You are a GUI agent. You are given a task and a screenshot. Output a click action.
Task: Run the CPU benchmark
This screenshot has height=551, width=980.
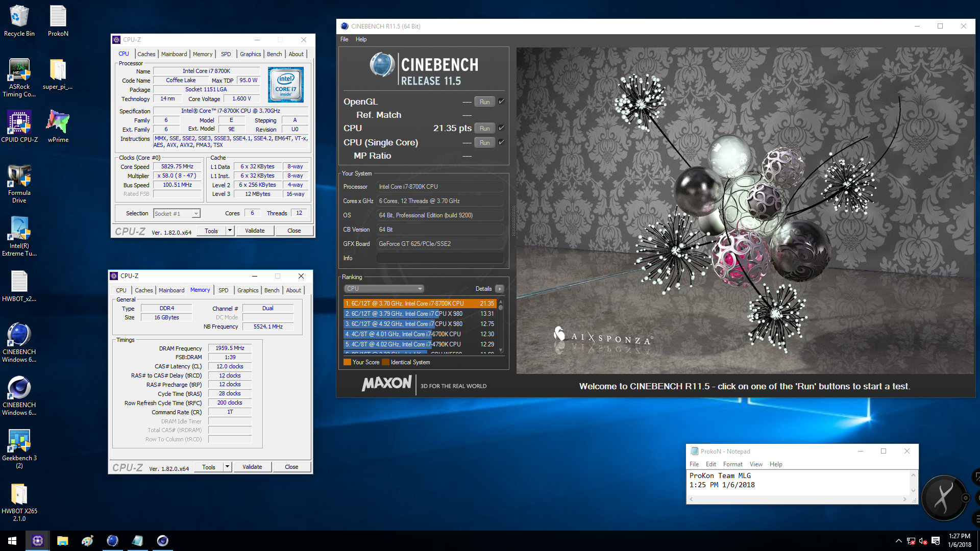484,129
